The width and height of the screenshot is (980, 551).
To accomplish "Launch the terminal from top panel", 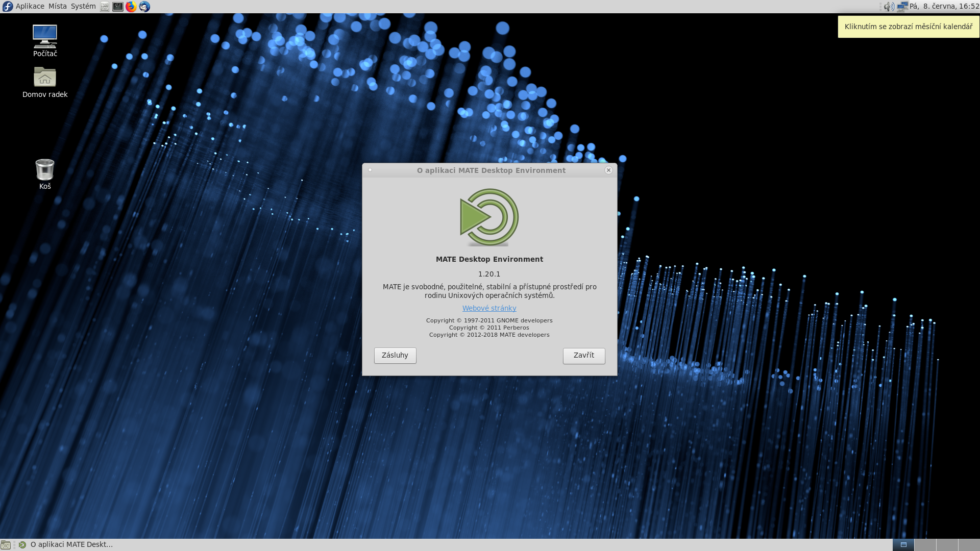I will coord(118,7).
